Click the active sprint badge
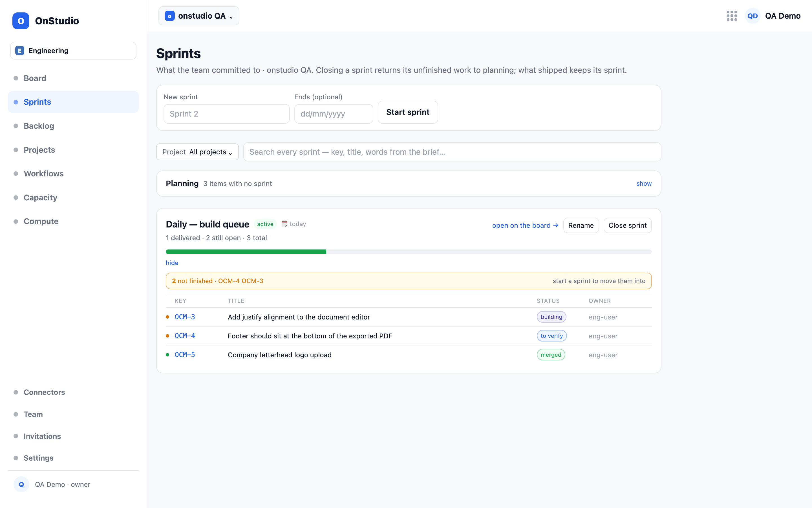 pyautogui.click(x=265, y=224)
